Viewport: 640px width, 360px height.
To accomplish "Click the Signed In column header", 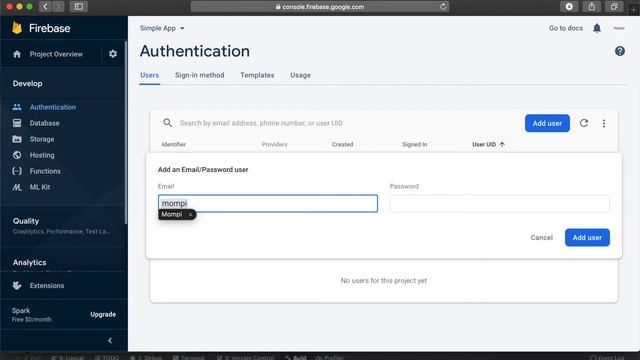I will point(415,144).
